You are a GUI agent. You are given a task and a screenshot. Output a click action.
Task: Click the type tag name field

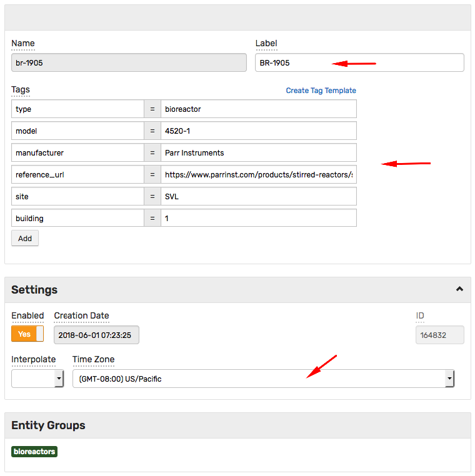point(77,109)
